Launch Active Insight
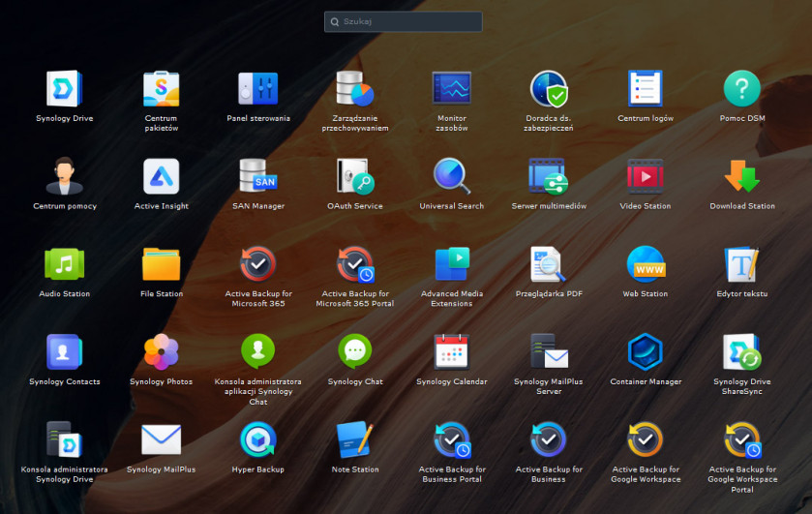Screen dimensions: 812x514 click(x=161, y=176)
